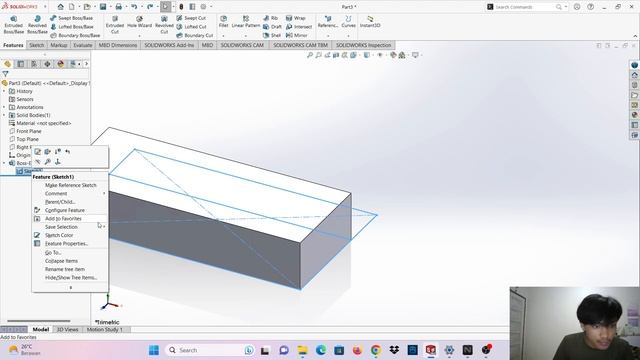This screenshot has width=640, height=360.
Task: Select the Extruded Cut tool
Action: (115, 25)
